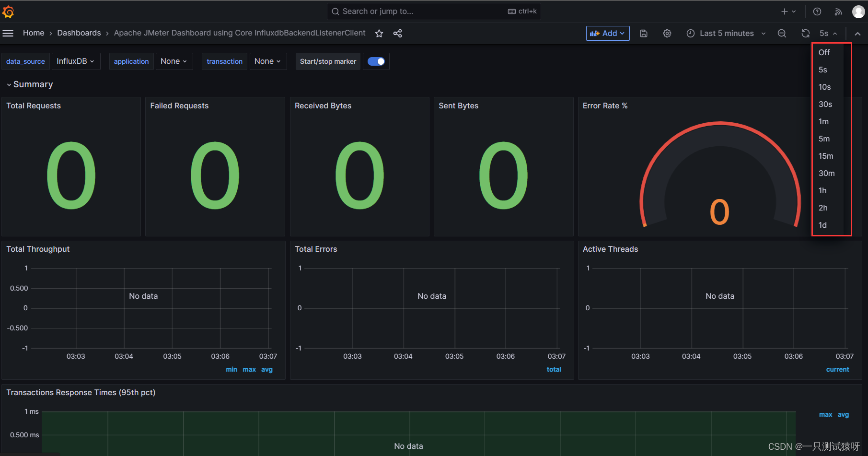Screen dimensions: 868x456
Task: Open Grafana help via question mark icon
Action: pos(817,11)
